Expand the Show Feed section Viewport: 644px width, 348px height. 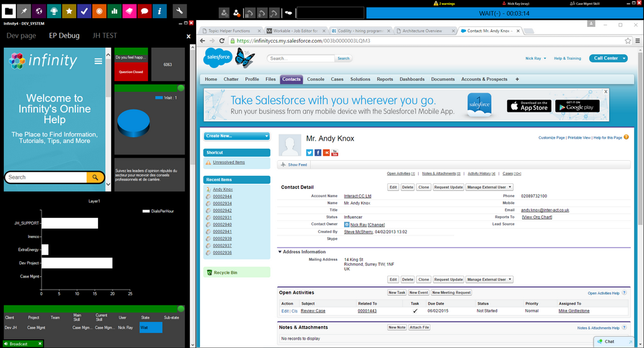point(294,165)
